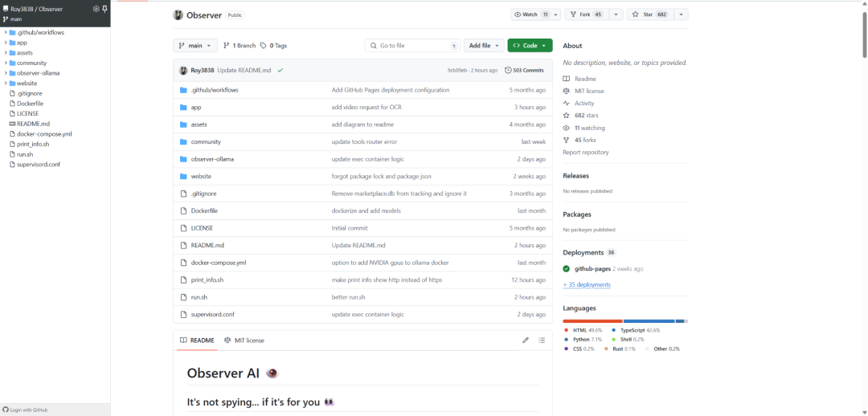Click the Readme book icon in About
The image size is (868, 416).
[567, 80]
